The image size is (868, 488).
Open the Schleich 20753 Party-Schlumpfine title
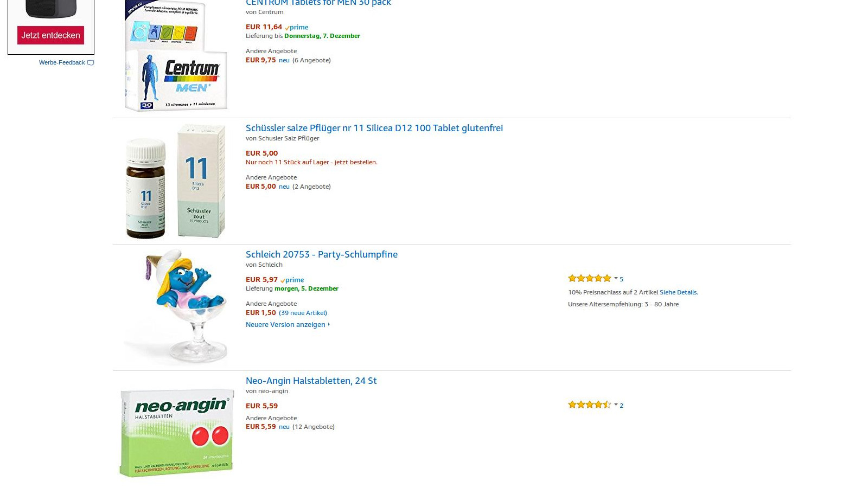click(x=321, y=254)
